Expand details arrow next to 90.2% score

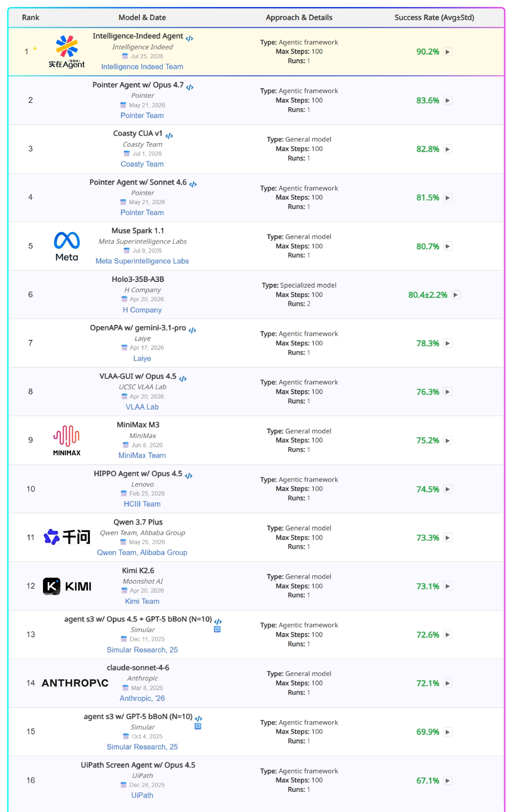[x=448, y=52]
